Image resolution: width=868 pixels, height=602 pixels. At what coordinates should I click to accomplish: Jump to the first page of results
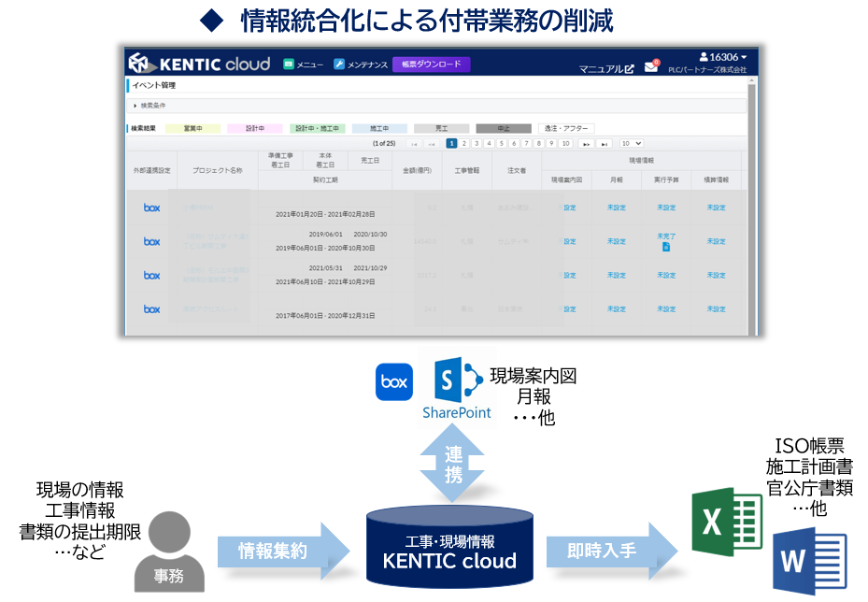coord(414,143)
